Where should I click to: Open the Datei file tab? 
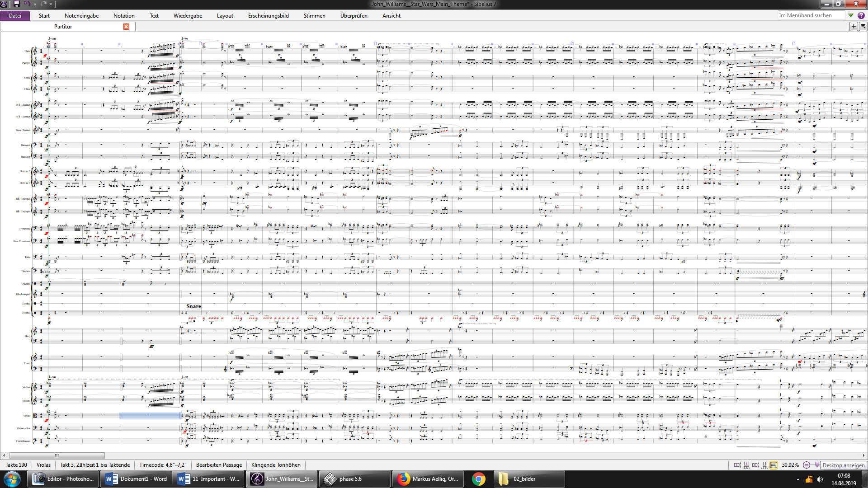pos(15,15)
